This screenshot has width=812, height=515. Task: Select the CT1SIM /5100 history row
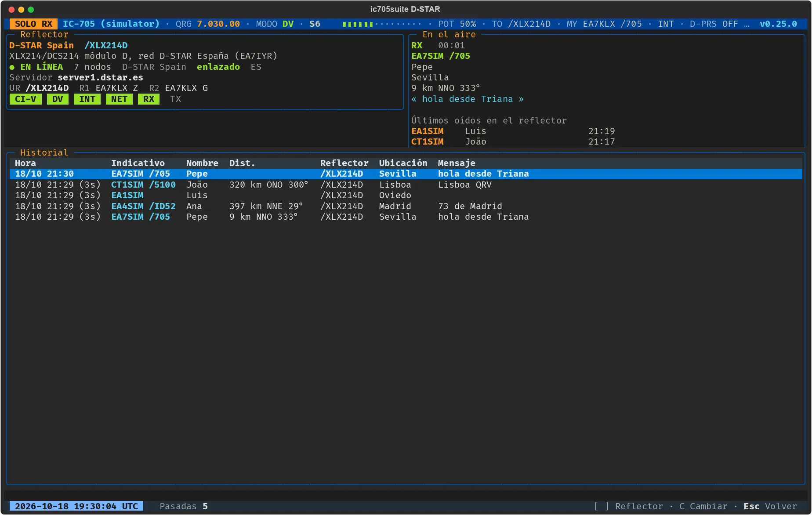[x=406, y=185]
